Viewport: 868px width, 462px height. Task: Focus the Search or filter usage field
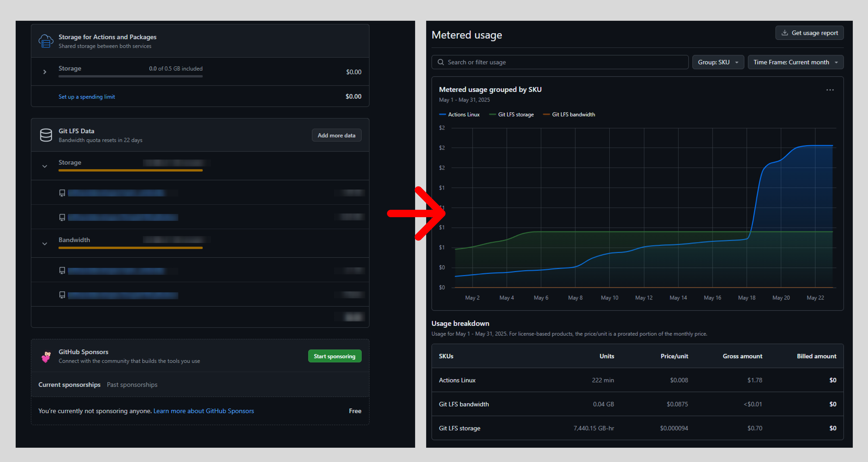pyautogui.click(x=560, y=62)
